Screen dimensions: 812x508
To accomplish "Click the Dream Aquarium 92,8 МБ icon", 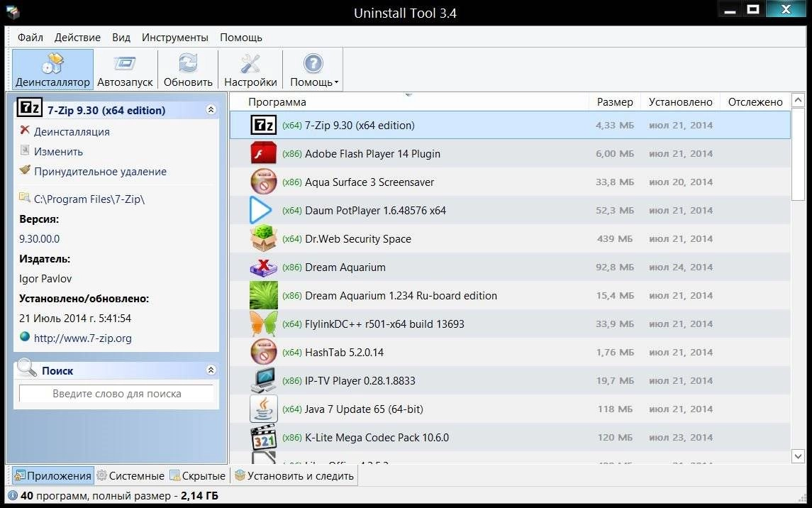I will [x=264, y=267].
